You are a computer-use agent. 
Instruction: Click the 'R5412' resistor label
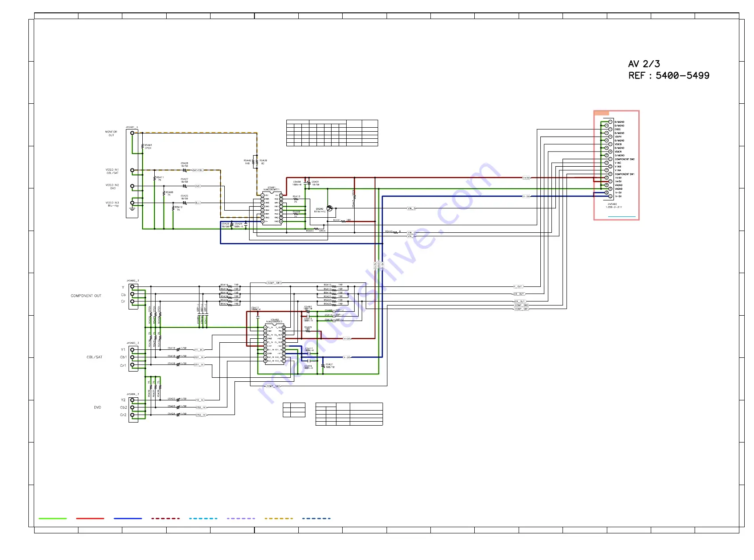point(179,207)
